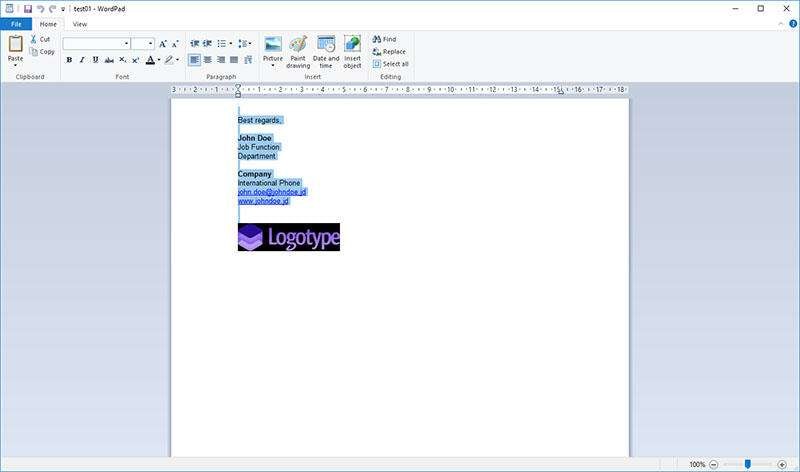Click the Save icon in title bar
Viewport: 800px width, 472px height.
coord(28,9)
